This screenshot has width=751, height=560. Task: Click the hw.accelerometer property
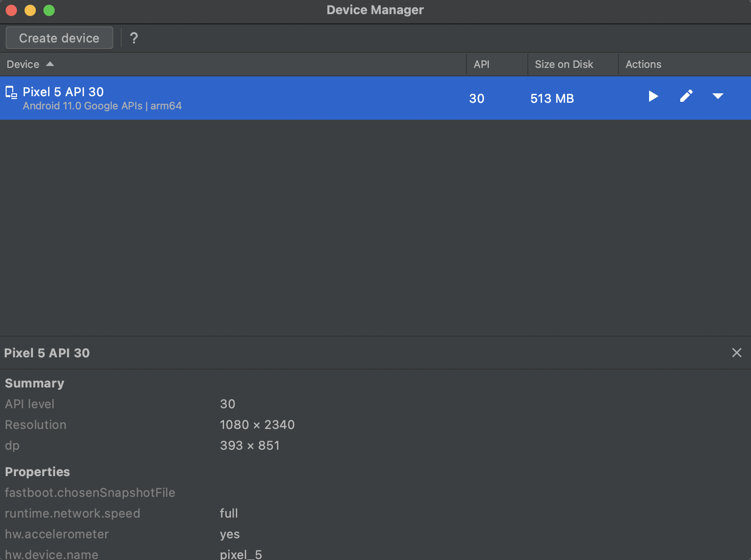(x=57, y=534)
